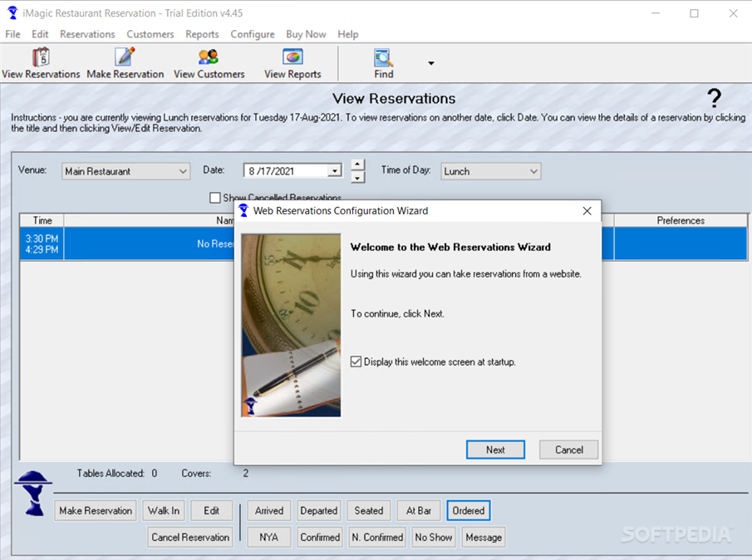The height and width of the screenshot is (560, 752).
Task: Uncheck Display this welcome screen at startup
Action: [x=356, y=361]
